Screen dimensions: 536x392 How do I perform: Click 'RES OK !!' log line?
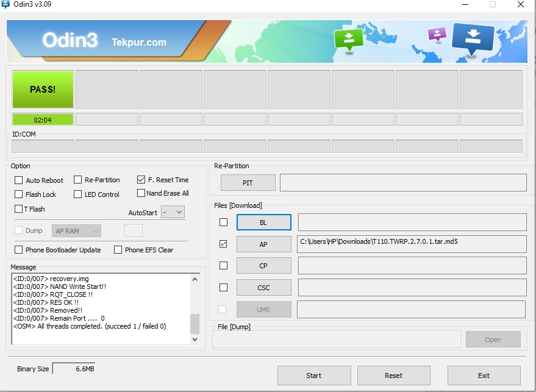46,302
